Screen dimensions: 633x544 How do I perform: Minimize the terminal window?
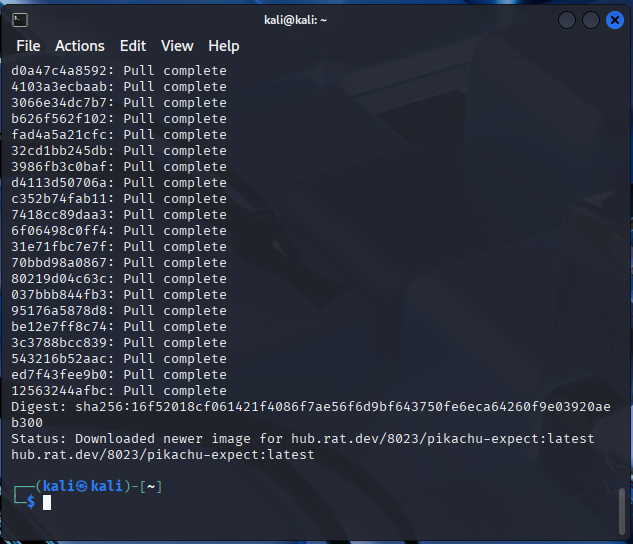pos(567,20)
